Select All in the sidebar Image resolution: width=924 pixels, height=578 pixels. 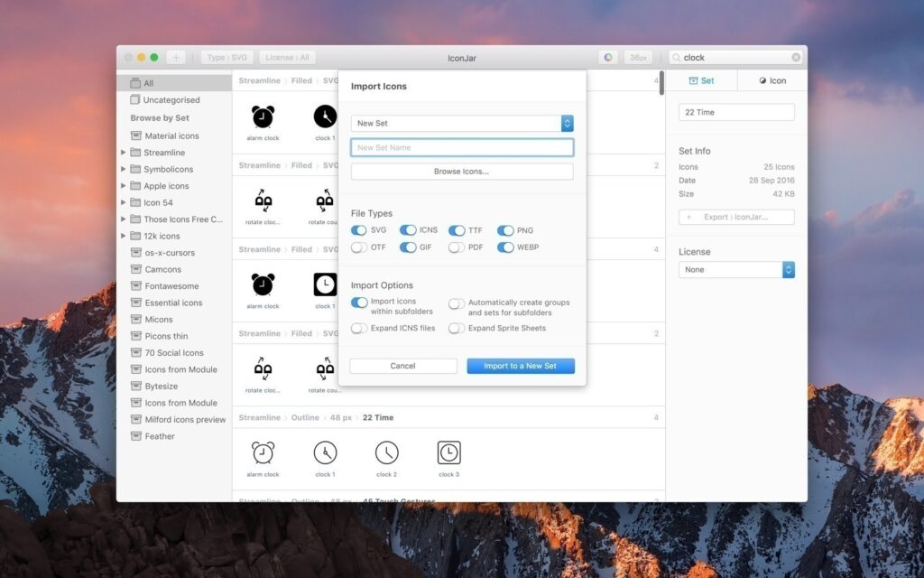click(174, 82)
